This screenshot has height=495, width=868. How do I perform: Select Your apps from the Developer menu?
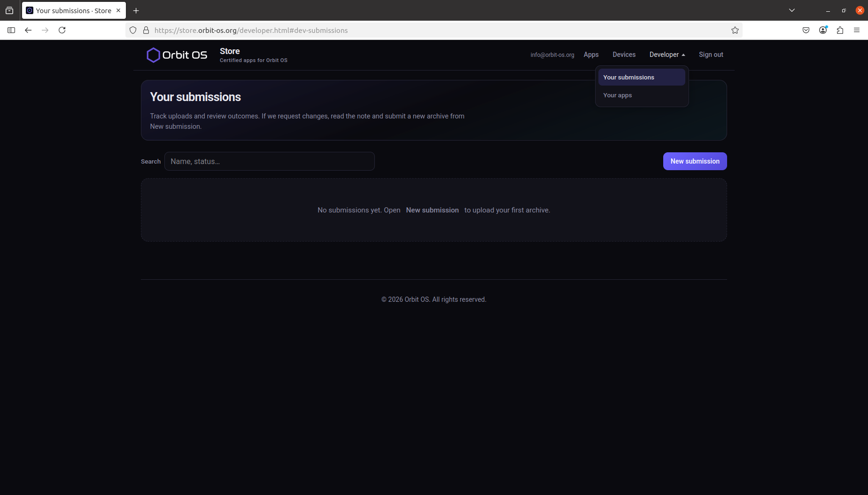point(617,95)
